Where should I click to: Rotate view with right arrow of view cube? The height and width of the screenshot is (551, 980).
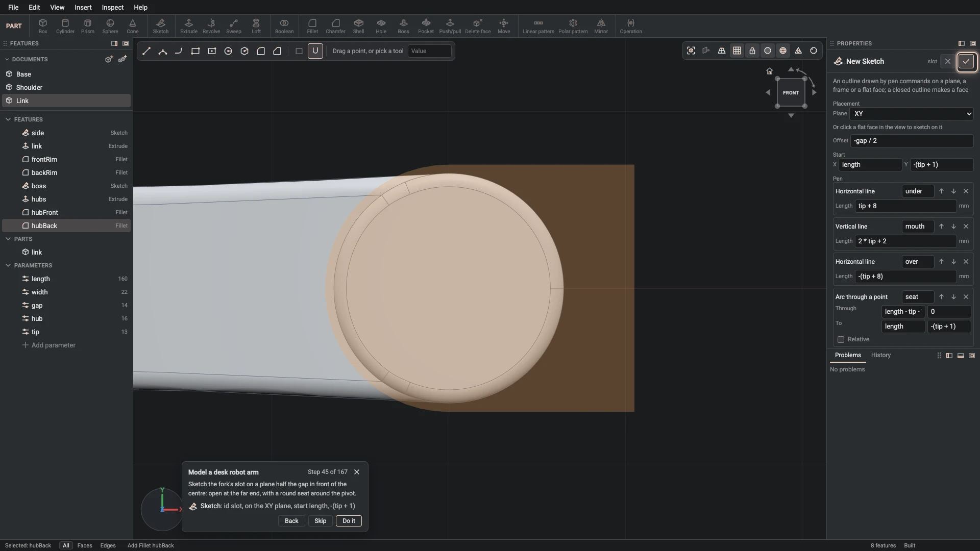815,92
